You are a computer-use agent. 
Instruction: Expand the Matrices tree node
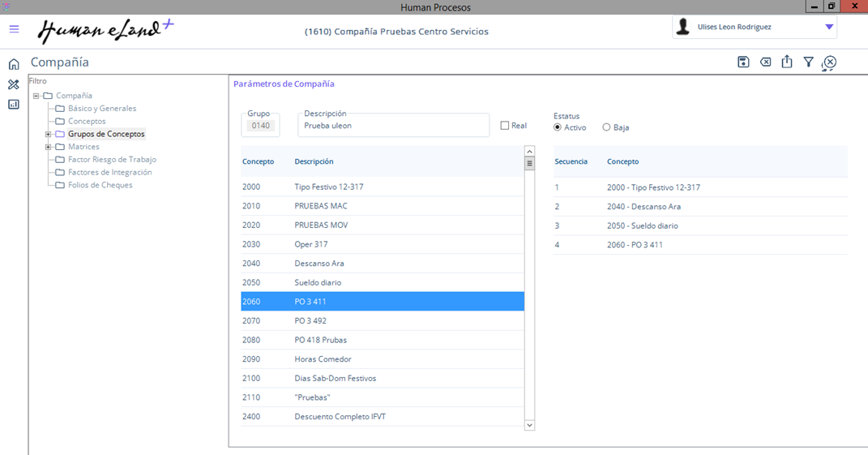49,148
